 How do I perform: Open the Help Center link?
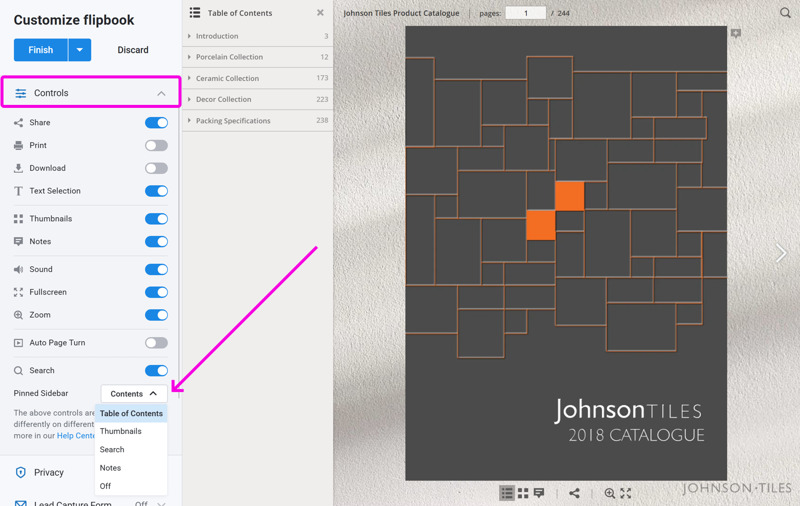[76, 436]
